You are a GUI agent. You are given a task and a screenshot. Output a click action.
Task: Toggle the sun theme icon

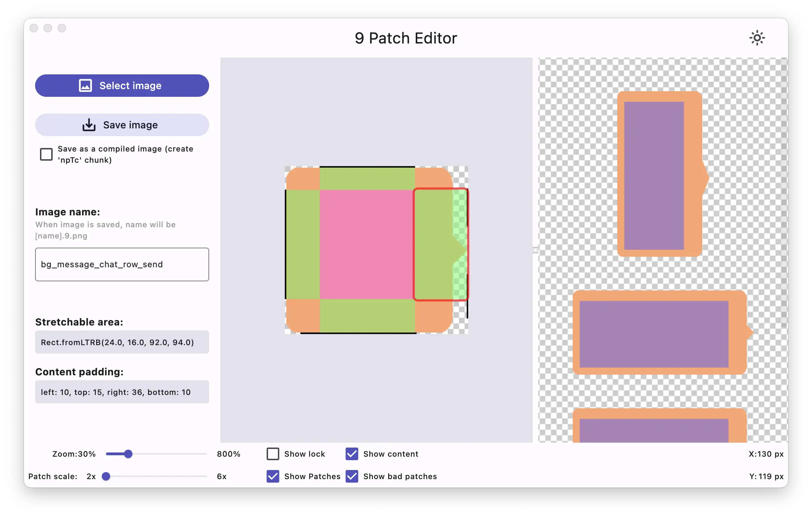[757, 38]
